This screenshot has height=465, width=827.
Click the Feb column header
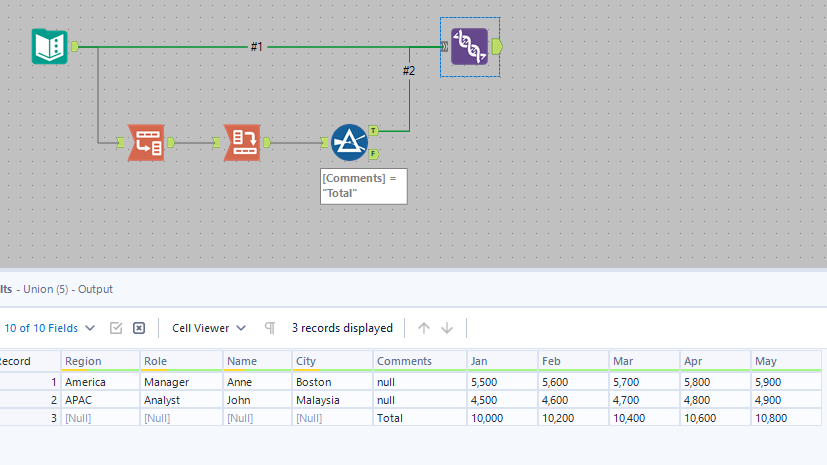573,361
